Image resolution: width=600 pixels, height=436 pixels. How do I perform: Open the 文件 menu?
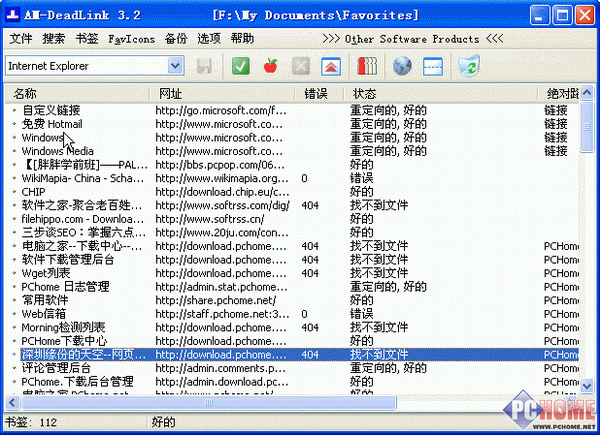point(21,39)
